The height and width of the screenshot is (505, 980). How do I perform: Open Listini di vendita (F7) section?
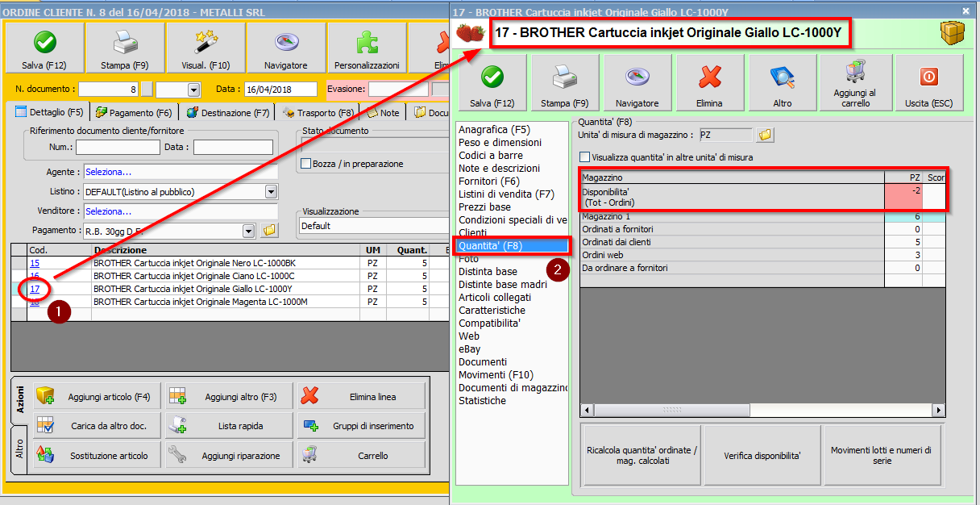[507, 194]
